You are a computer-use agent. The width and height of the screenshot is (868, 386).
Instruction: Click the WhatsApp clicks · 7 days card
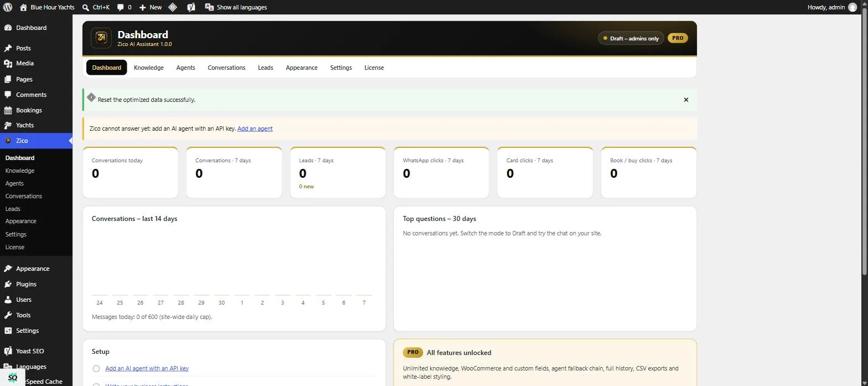point(441,172)
